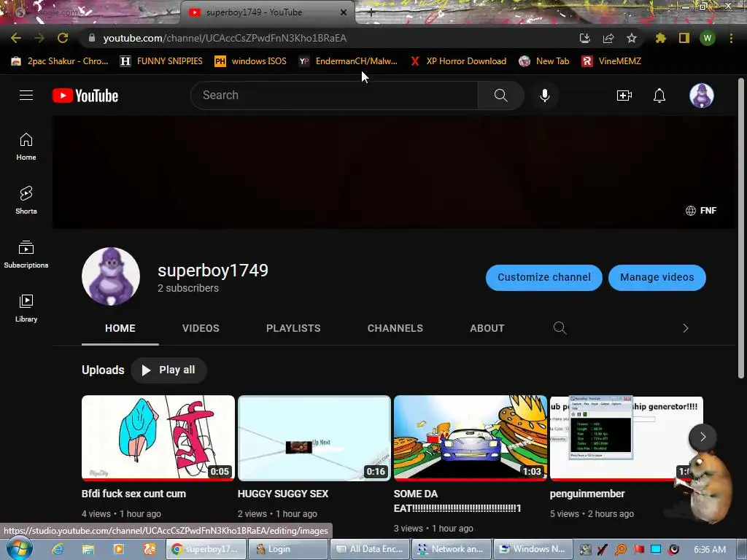
Task: Open EndermanCH/Malw... bookmark
Action: (348, 61)
